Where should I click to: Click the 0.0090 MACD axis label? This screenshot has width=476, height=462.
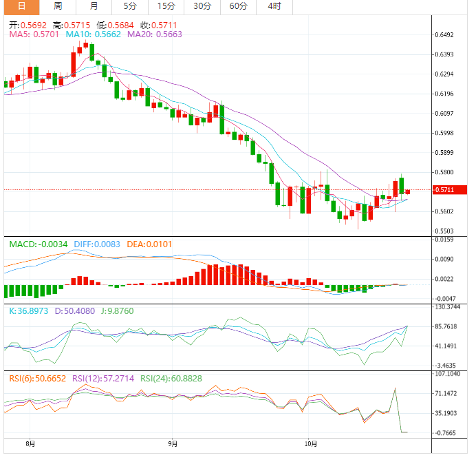coord(444,260)
